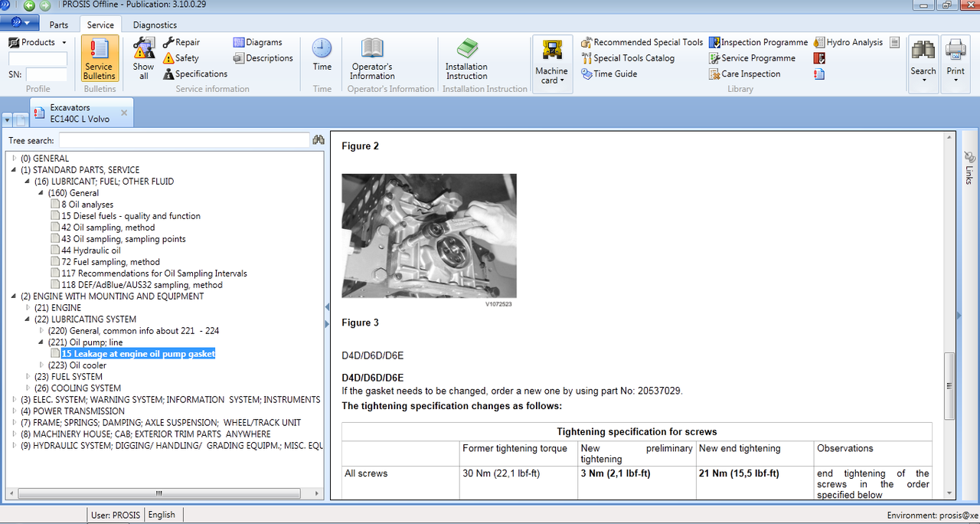Collapse (1) STANDARD PARTS, SERVICE node
Screen dimensions: 980x524
pyautogui.click(x=15, y=169)
